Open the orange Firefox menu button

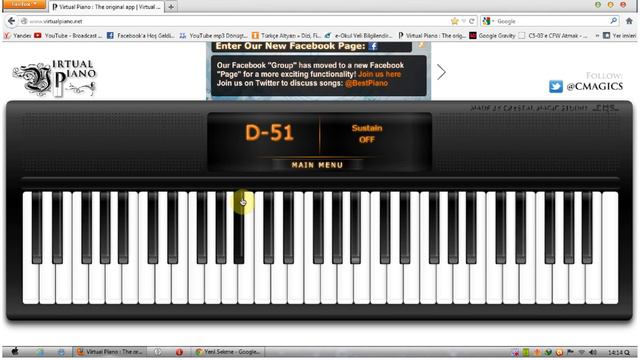click(24, 4)
